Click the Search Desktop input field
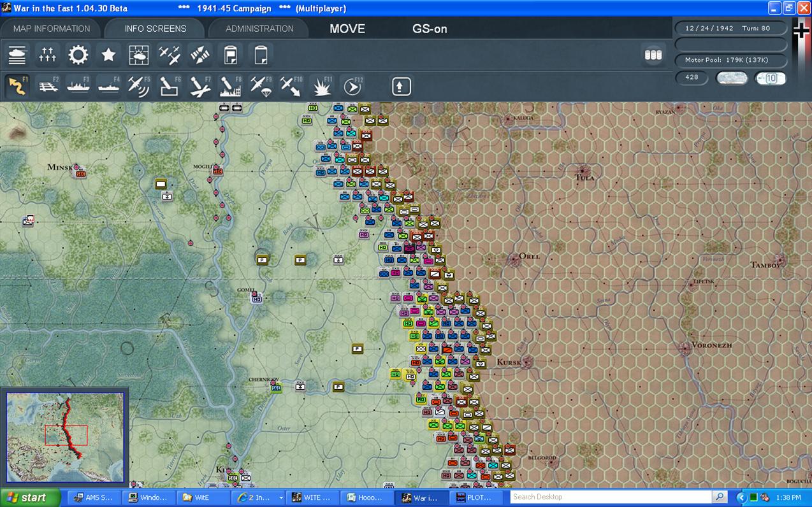Viewport: 812px width, 507px height. coord(611,497)
